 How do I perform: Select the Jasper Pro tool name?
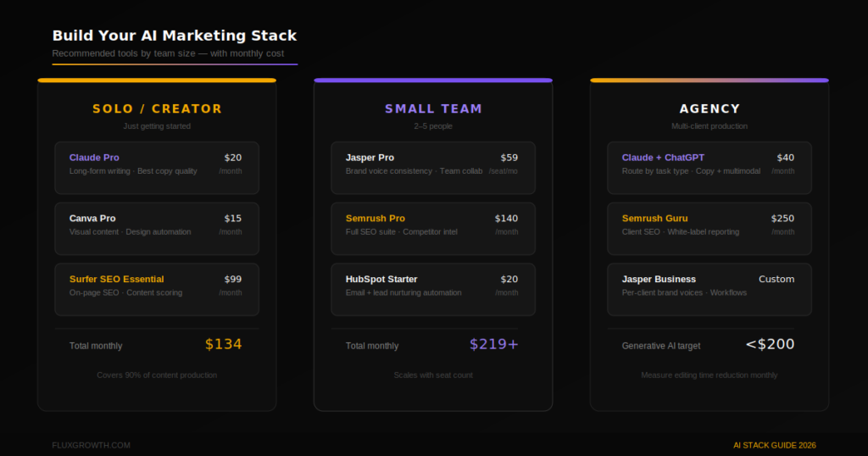[x=370, y=158]
